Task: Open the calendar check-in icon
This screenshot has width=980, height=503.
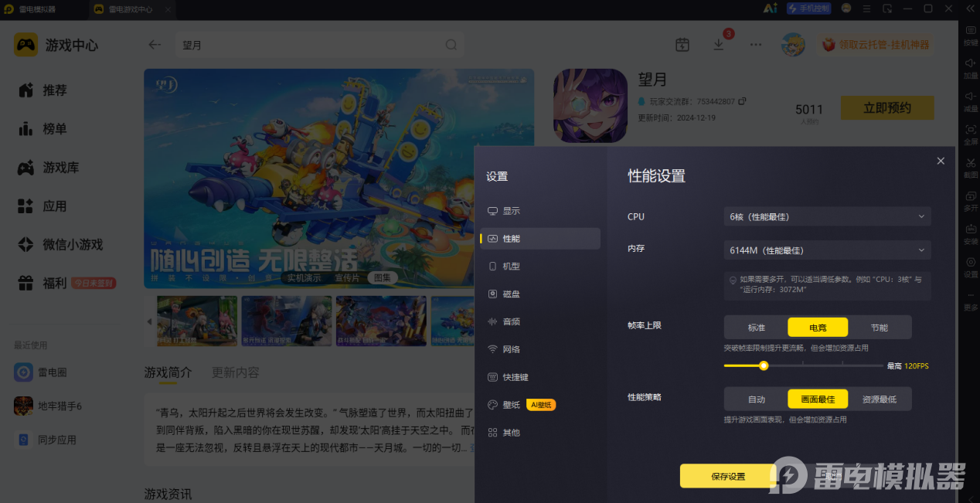Action: click(682, 45)
